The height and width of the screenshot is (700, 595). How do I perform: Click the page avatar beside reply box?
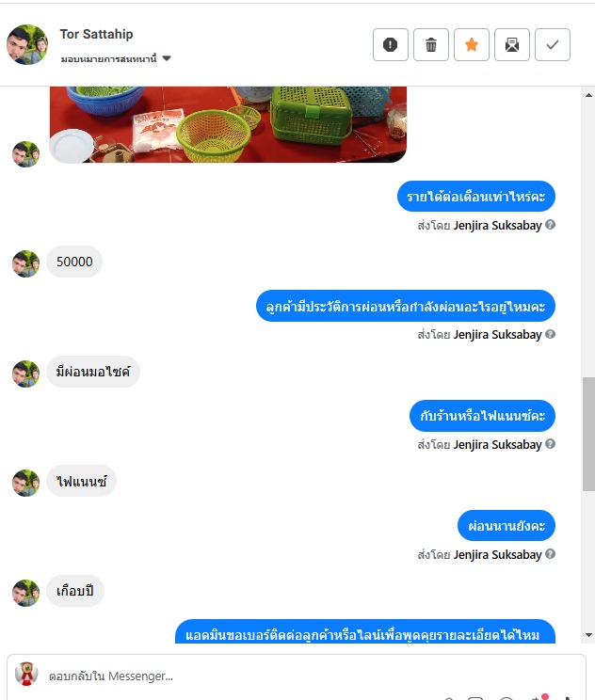[26, 674]
